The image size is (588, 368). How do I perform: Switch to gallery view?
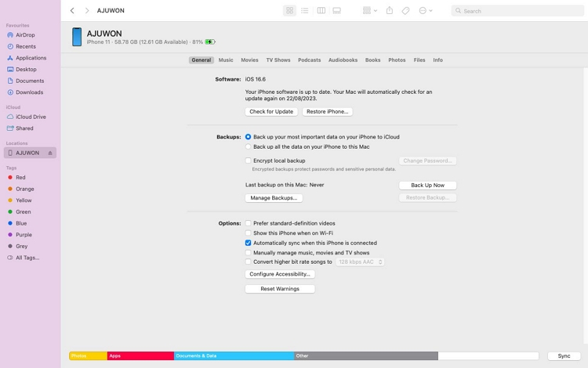tap(337, 10)
